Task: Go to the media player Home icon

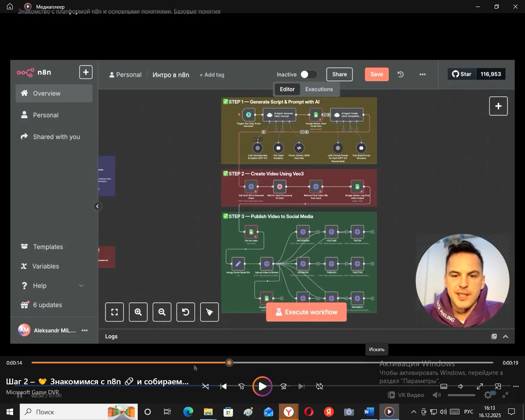Action: (x=10, y=7)
